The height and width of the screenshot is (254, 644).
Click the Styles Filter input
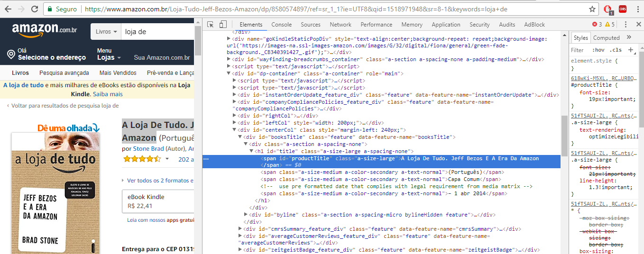coord(579,50)
